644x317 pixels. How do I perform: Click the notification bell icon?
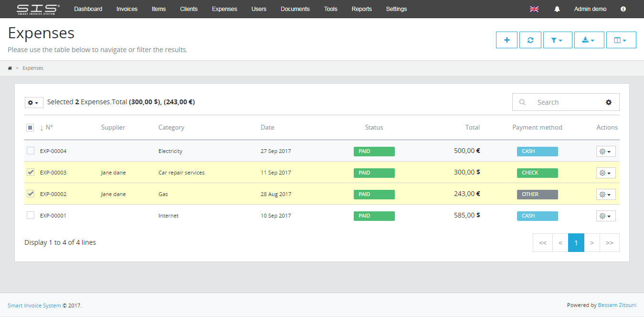point(557,9)
